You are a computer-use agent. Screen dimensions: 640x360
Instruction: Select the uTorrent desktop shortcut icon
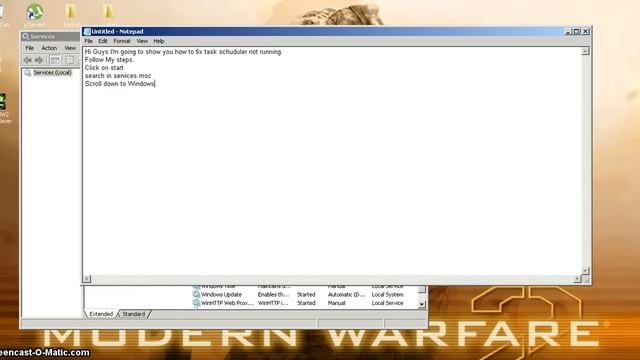(x=35, y=12)
